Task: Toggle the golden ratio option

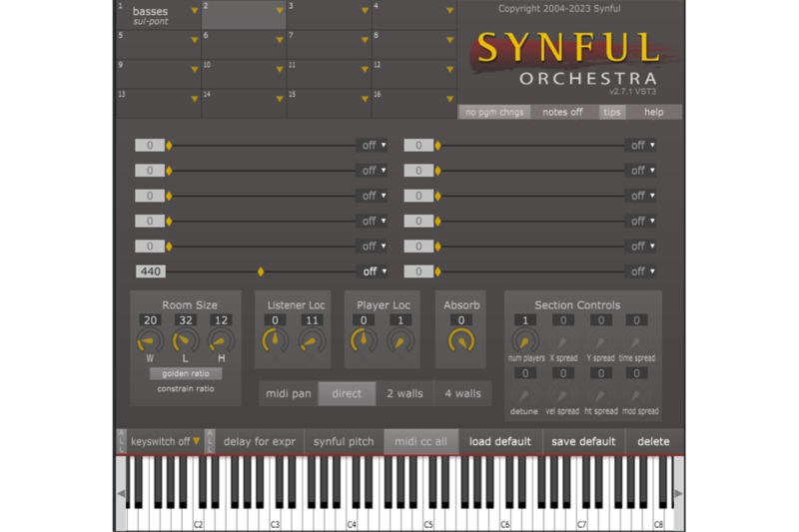Action: (186, 373)
